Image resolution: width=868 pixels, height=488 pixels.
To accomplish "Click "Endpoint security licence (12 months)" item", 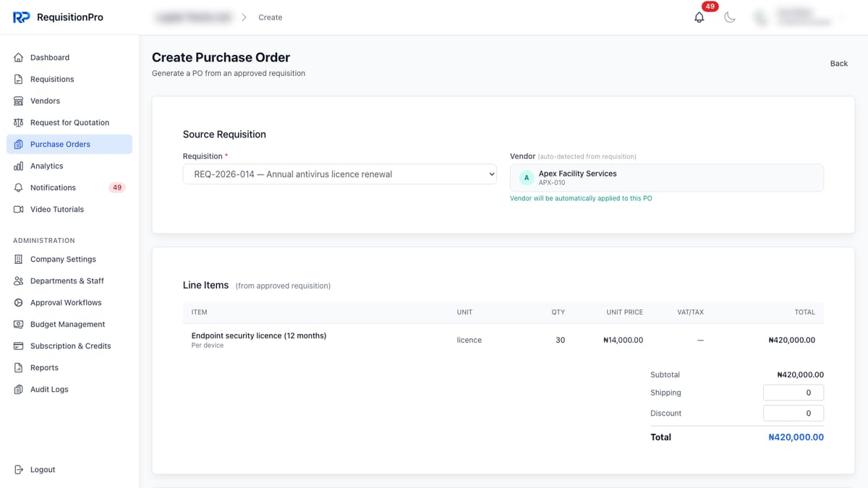I will point(259,335).
